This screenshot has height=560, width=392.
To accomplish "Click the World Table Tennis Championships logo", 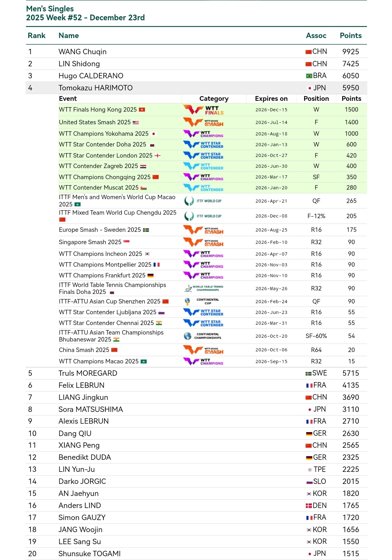I will coord(204,288).
